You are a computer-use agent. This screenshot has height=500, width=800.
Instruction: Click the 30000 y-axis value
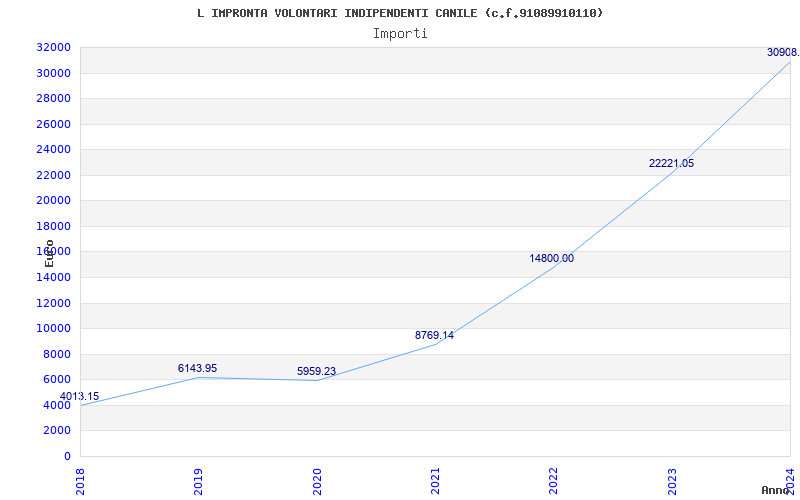tap(53, 73)
